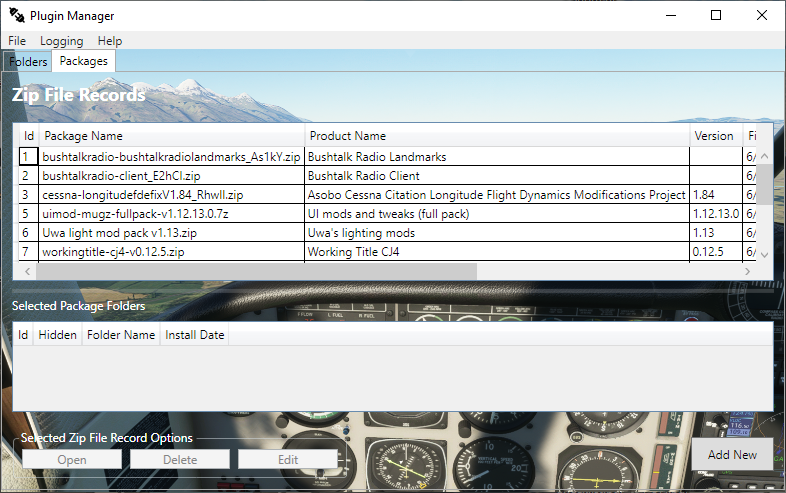786x493 pixels.
Task: Click the down arrow of records vertical scrollbar
Action: tap(764, 255)
